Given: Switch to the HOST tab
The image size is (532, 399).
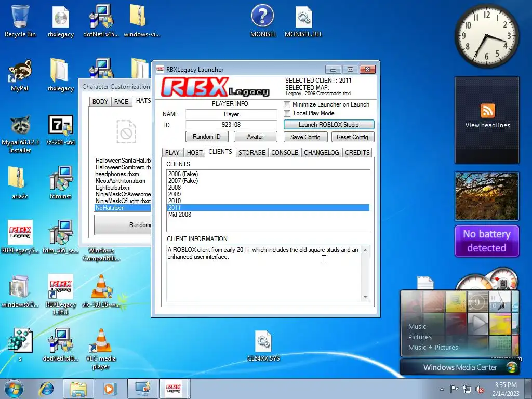Looking at the screenshot, I should 194,153.
